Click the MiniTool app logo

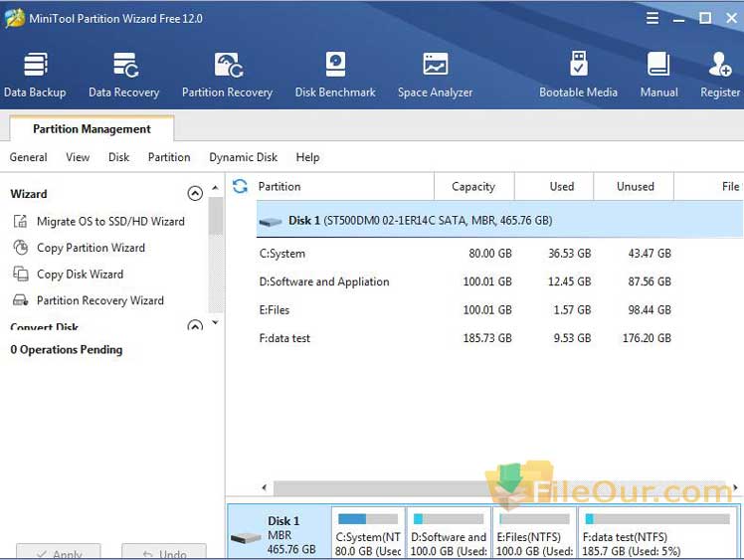point(14,18)
